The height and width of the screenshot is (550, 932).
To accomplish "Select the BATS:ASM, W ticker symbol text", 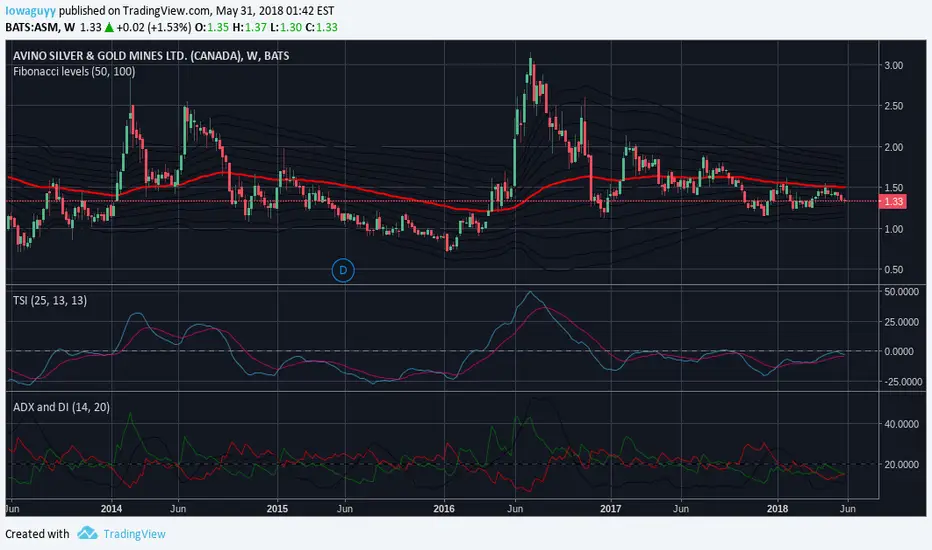I will pyautogui.click(x=40, y=27).
